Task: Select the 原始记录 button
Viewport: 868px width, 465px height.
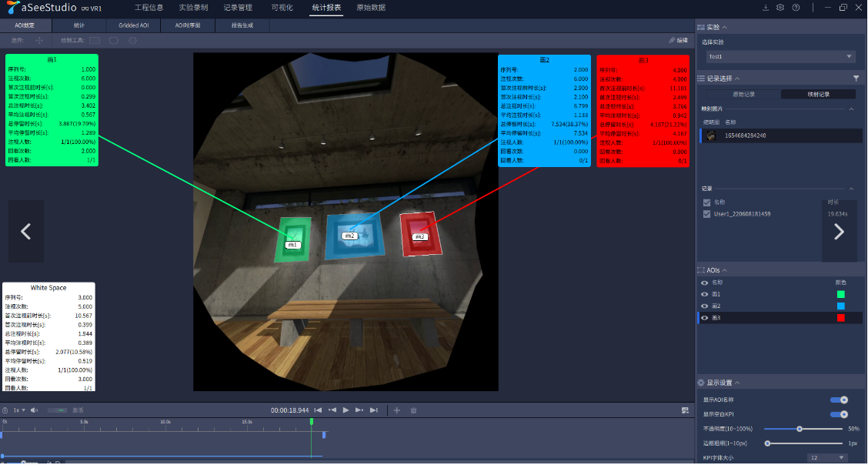Action: point(744,94)
